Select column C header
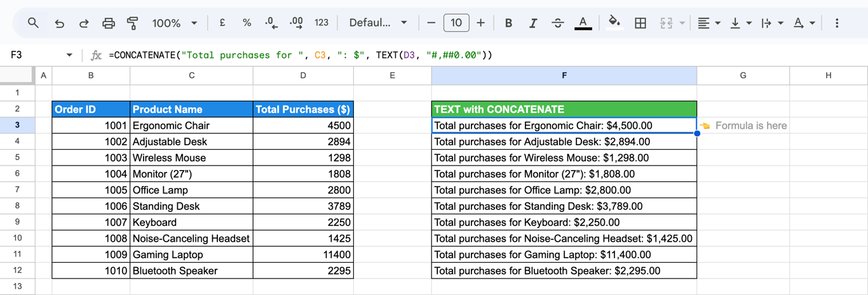The image size is (868, 295). 191,75
